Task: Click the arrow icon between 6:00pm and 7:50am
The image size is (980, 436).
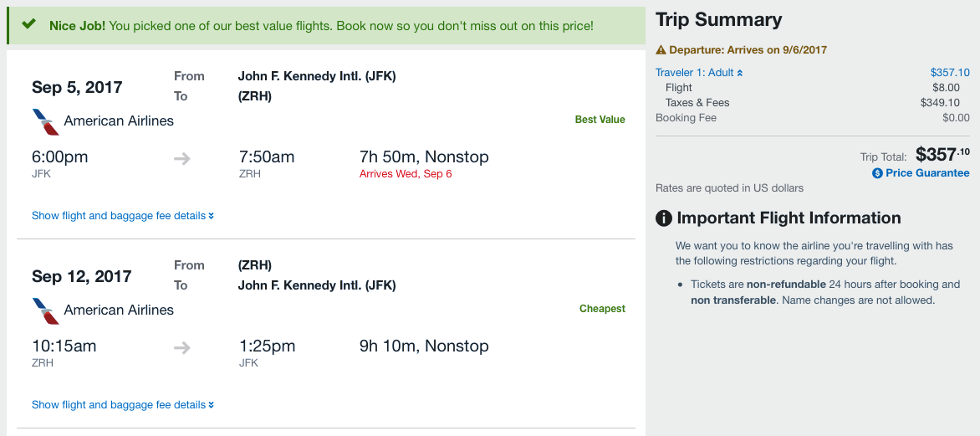Action: pyautogui.click(x=182, y=157)
